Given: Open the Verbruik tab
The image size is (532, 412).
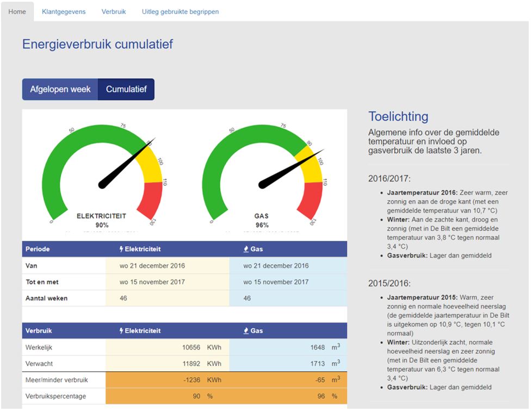Looking at the screenshot, I should pyautogui.click(x=114, y=11).
